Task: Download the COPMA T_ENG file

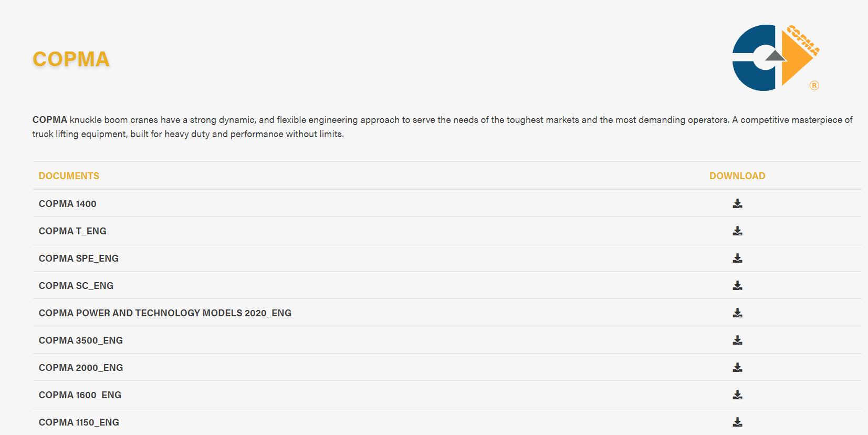Action: pos(737,231)
